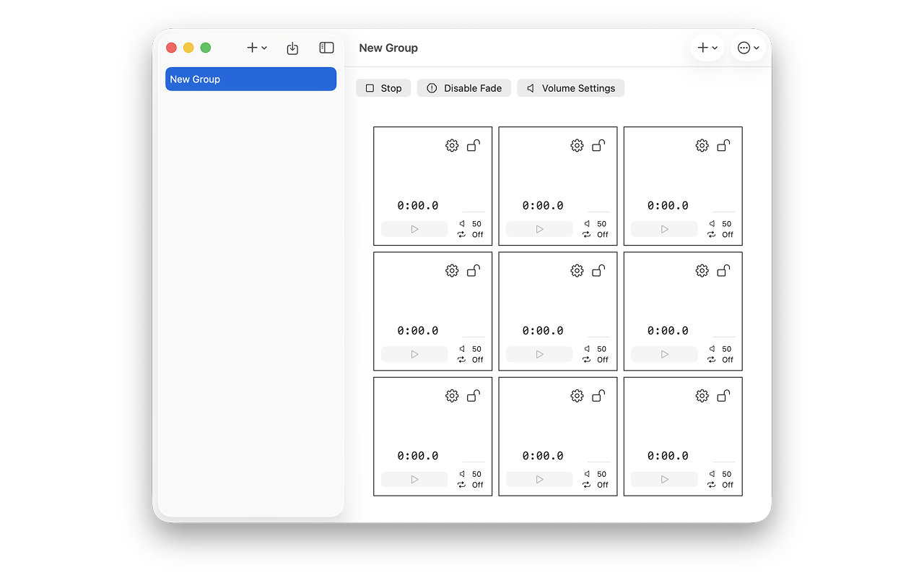Click Disable Fade button
Viewport: 924px width, 578px height.
(x=464, y=88)
